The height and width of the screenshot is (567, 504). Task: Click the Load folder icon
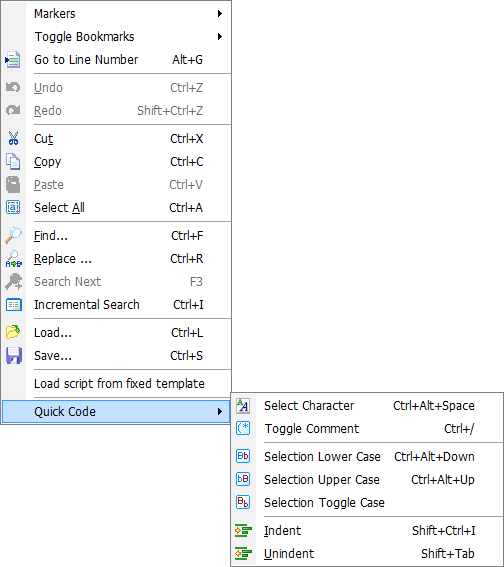tap(13, 332)
